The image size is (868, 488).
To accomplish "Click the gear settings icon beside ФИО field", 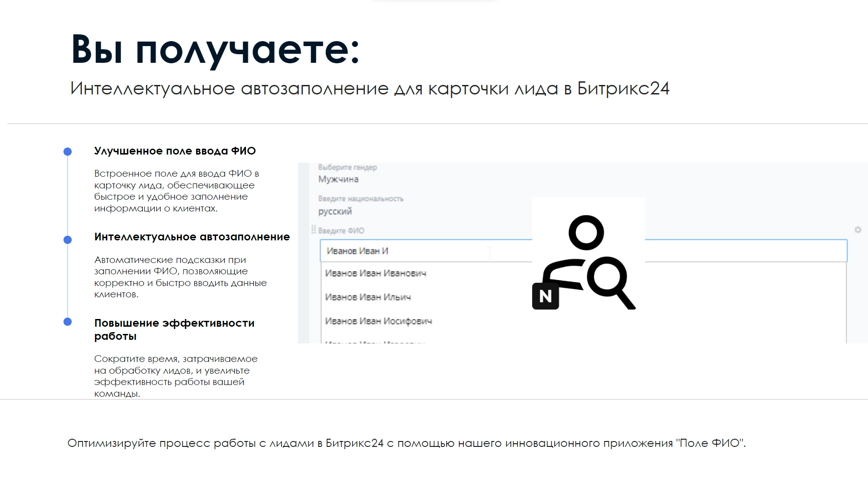I will 858,230.
